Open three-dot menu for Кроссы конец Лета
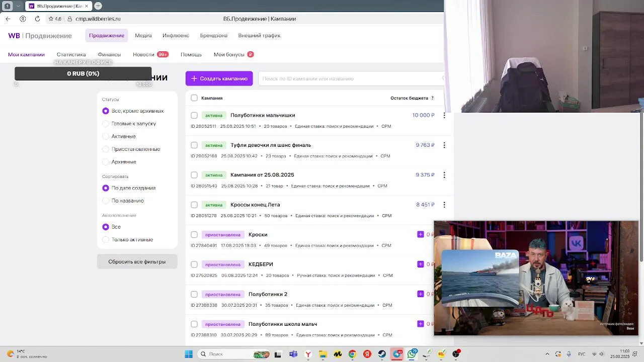The width and height of the screenshot is (644, 362). click(444, 205)
